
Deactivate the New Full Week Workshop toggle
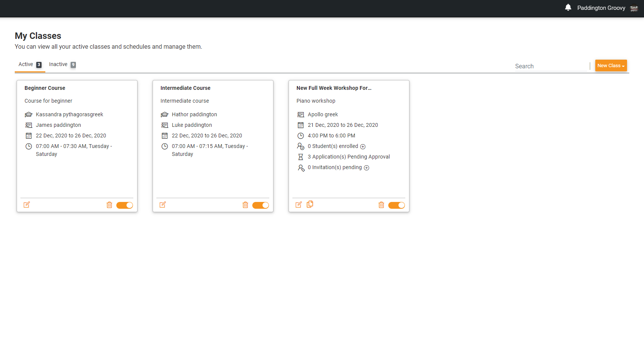397,205
